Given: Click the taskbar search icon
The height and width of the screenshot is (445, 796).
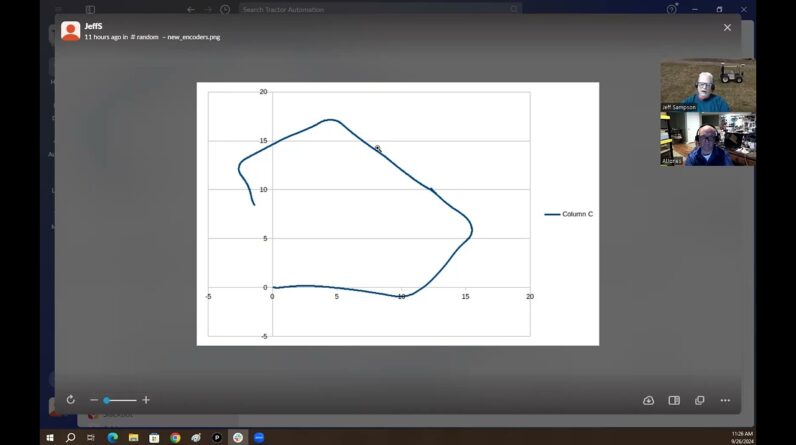Looking at the screenshot, I should 70,437.
